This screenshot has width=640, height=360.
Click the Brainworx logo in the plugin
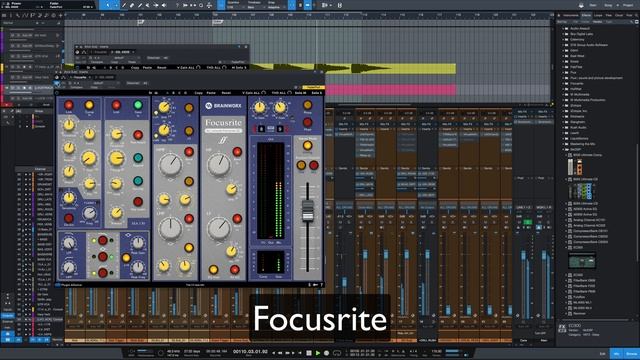point(223,106)
